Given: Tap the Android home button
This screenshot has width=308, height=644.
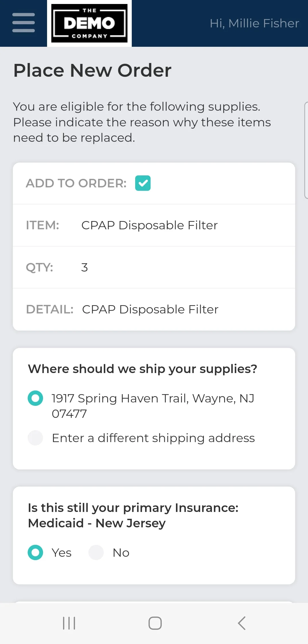Looking at the screenshot, I should 155,623.
